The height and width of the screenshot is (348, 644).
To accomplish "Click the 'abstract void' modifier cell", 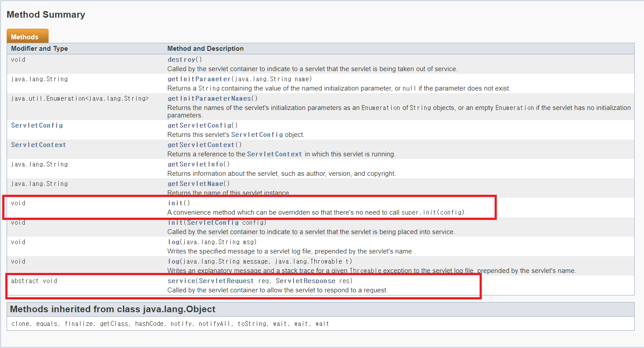I will (x=34, y=281).
